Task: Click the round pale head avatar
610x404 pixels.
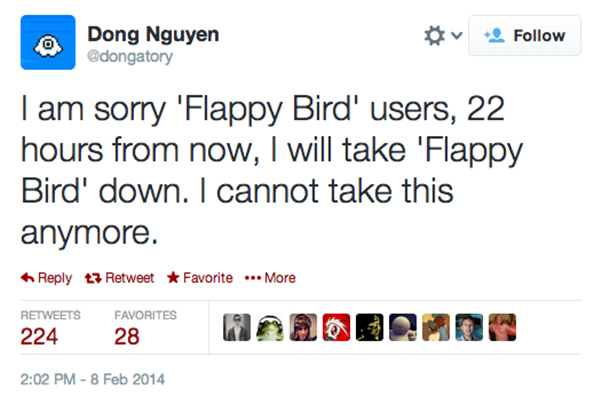Action: tap(403, 328)
